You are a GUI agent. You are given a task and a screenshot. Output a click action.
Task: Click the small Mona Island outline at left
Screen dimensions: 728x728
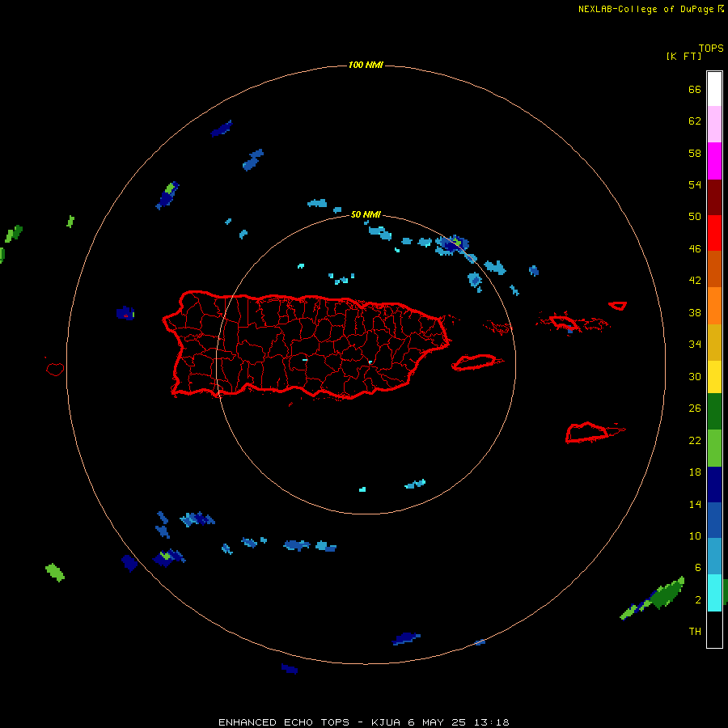click(x=55, y=369)
